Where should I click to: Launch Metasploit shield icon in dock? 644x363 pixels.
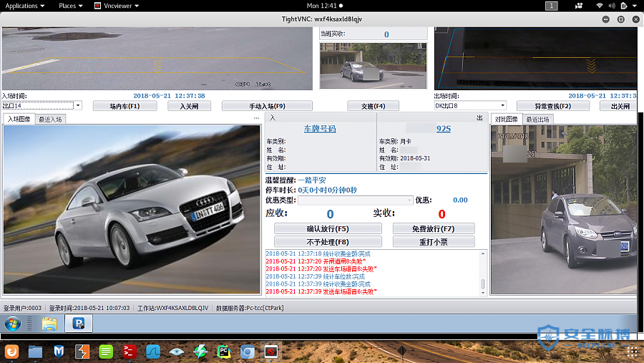click(59, 352)
